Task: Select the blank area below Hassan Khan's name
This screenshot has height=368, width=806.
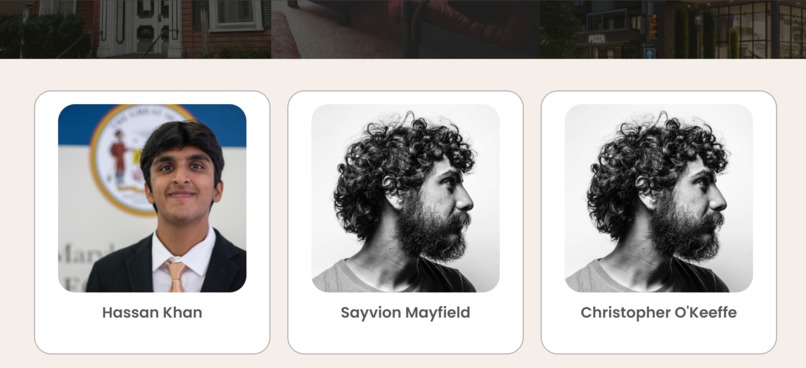Action: click(x=152, y=337)
